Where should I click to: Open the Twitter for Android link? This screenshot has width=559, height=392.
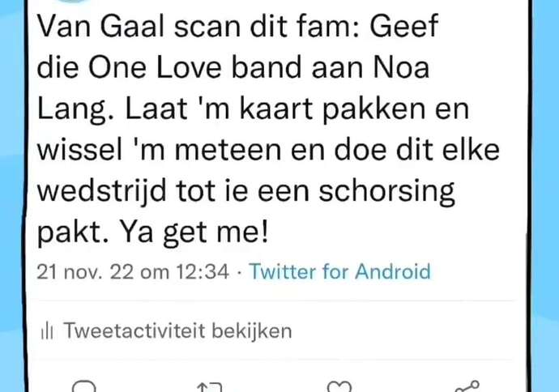point(339,272)
